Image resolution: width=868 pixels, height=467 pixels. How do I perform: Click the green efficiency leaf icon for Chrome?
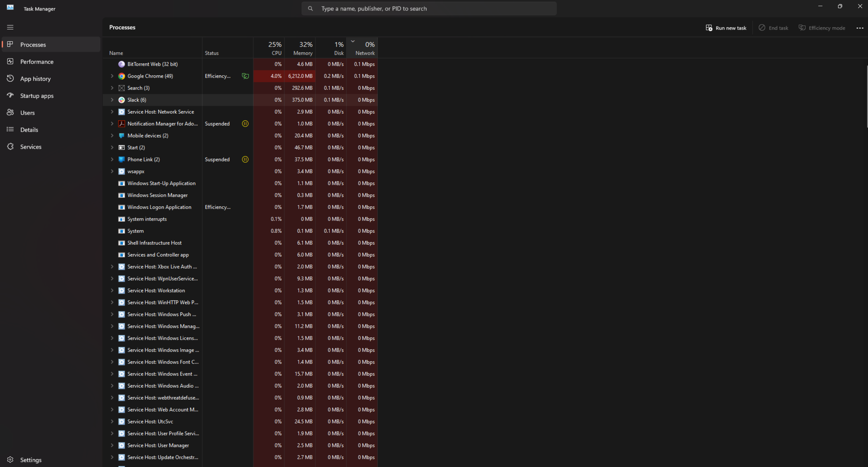click(245, 76)
